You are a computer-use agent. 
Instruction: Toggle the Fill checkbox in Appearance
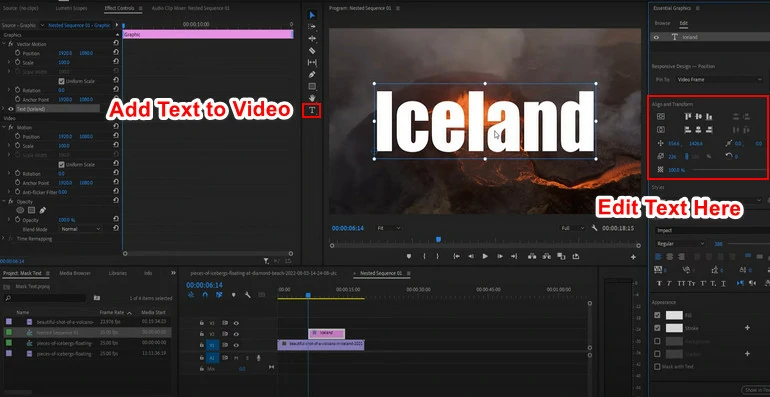(658, 315)
